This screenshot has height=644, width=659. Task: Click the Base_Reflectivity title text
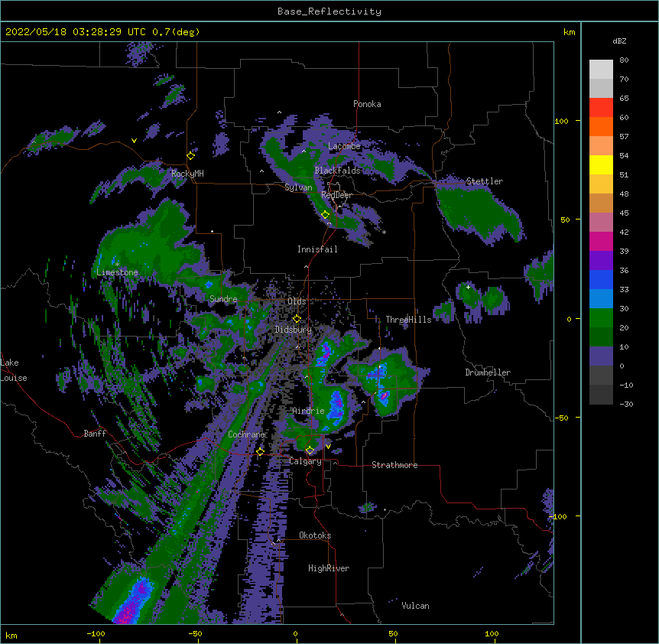pos(329,11)
